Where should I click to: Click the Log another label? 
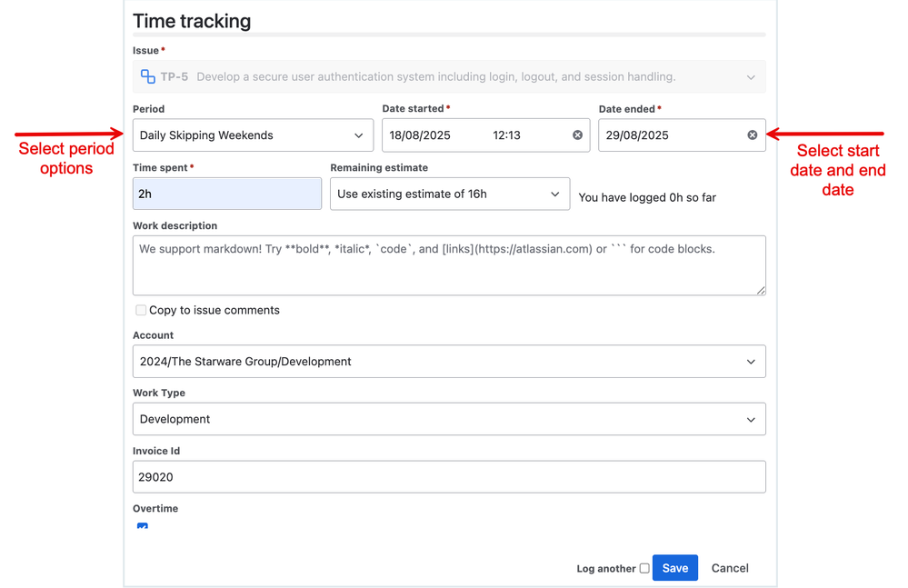click(x=605, y=569)
